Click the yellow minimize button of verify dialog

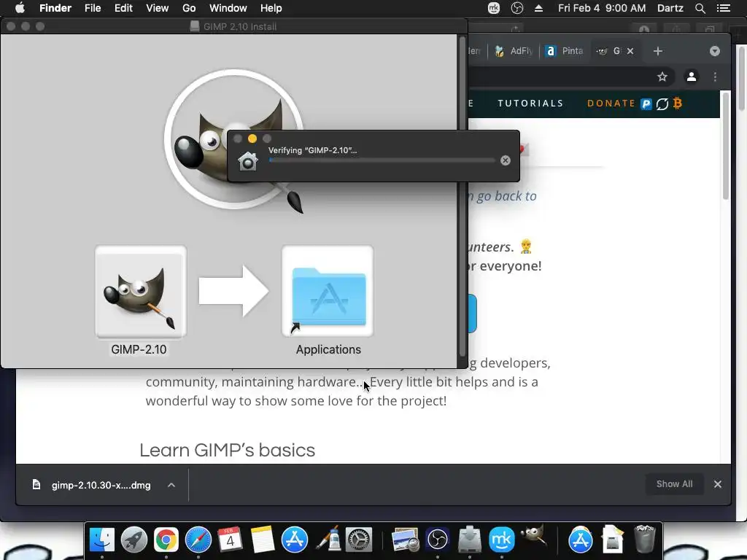click(x=252, y=139)
